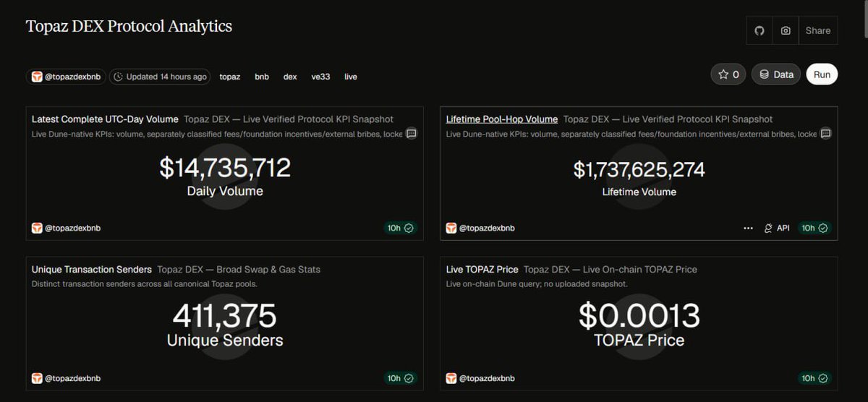
Task: Click API button on Lifetime Volume card
Action: [x=777, y=228]
